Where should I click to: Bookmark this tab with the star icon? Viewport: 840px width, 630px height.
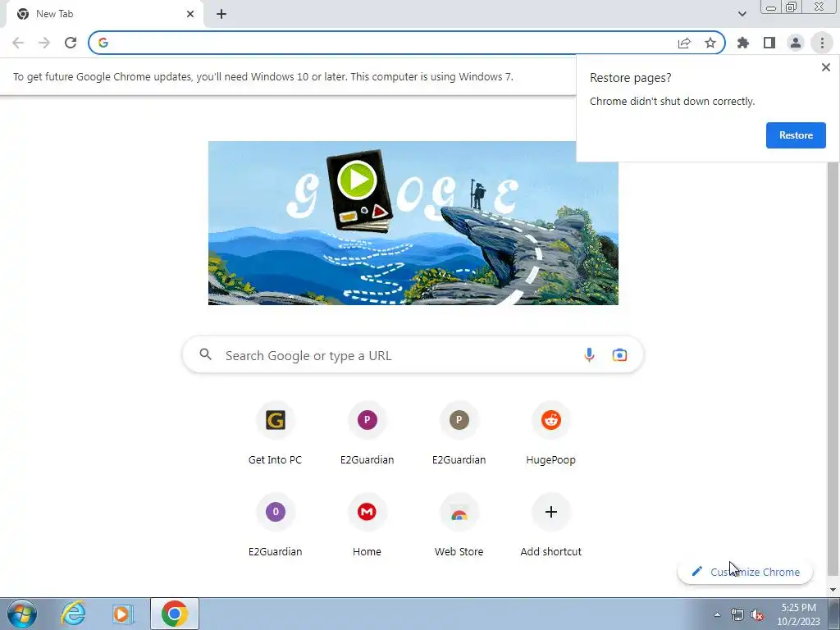tap(710, 43)
